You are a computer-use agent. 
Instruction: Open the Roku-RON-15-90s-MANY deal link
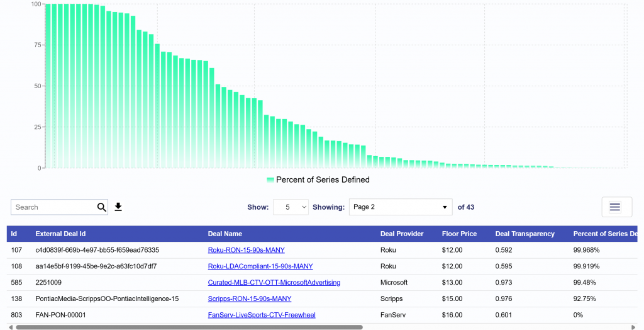[246, 250]
